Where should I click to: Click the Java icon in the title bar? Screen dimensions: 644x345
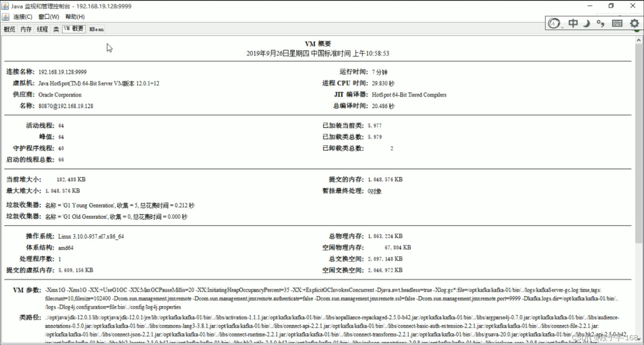[x=5, y=6]
